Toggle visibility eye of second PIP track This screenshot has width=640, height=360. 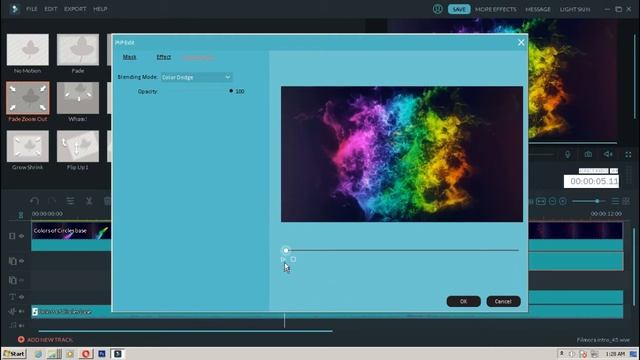22,280
